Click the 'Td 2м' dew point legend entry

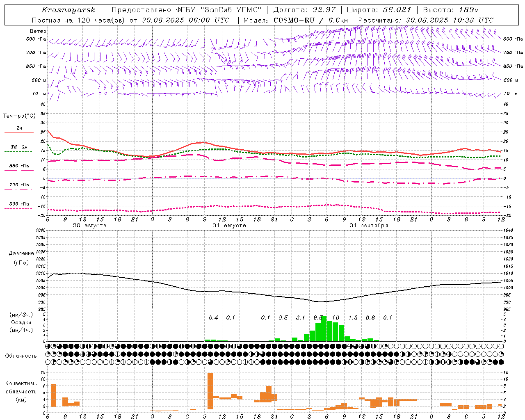[x=19, y=147]
